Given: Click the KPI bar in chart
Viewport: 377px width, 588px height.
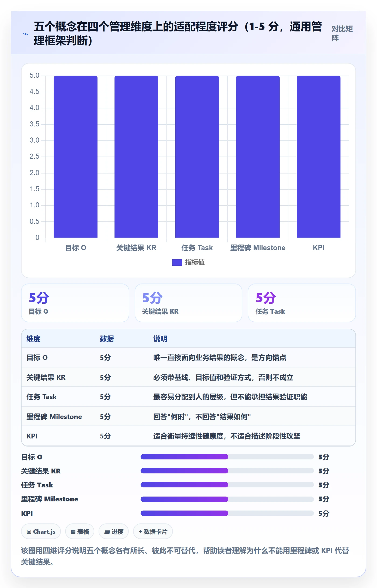Looking at the screenshot, I should [319, 157].
